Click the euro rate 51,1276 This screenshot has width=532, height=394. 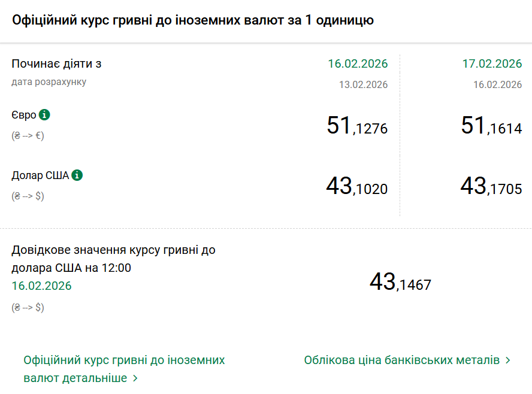tap(357, 126)
